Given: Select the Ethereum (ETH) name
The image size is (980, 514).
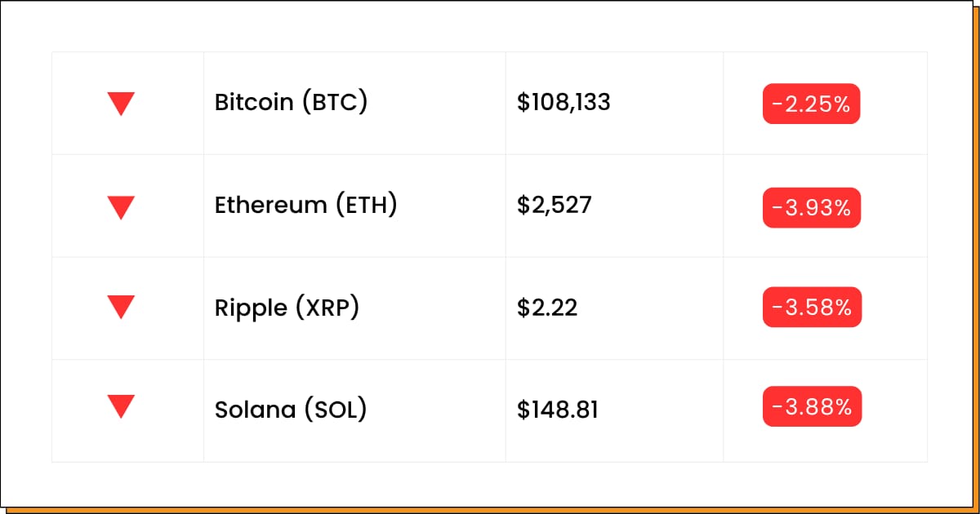Looking at the screenshot, I should [x=306, y=206].
